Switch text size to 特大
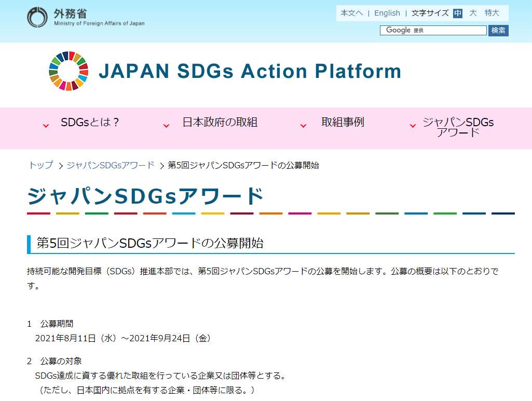Screen dimensions: 532x401 (x=491, y=13)
